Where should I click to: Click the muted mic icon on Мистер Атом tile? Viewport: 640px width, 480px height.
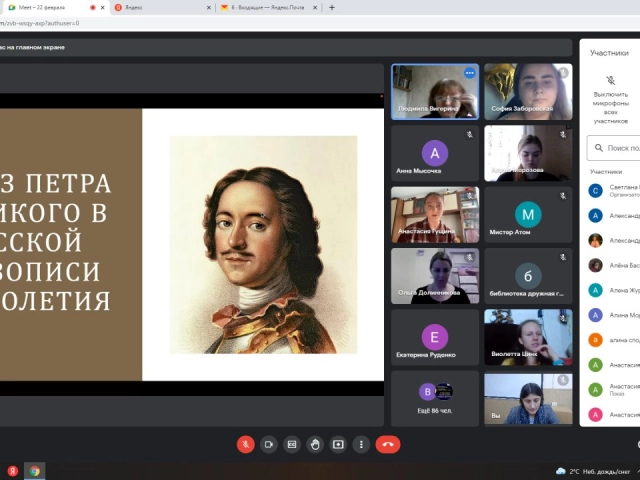pyautogui.click(x=563, y=196)
